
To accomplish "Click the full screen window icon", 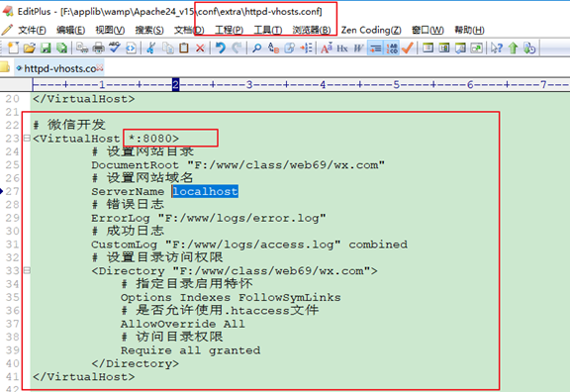I will coord(476,48).
